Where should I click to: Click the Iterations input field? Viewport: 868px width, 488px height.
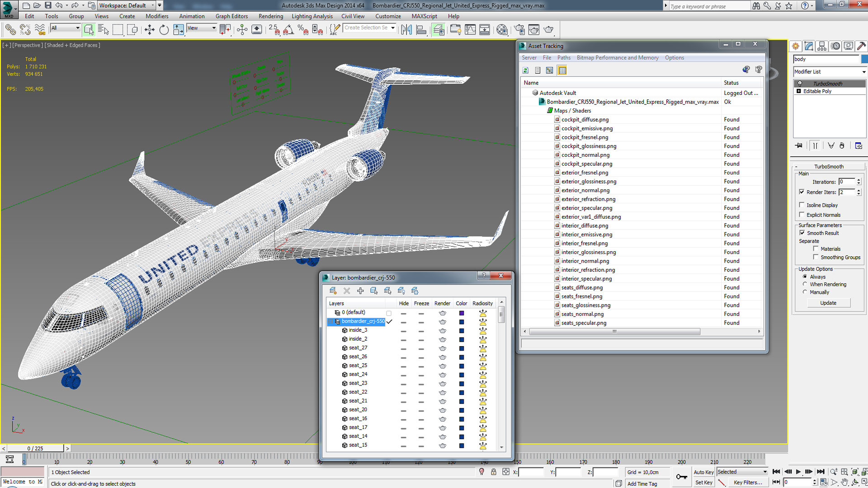pyautogui.click(x=847, y=182)
